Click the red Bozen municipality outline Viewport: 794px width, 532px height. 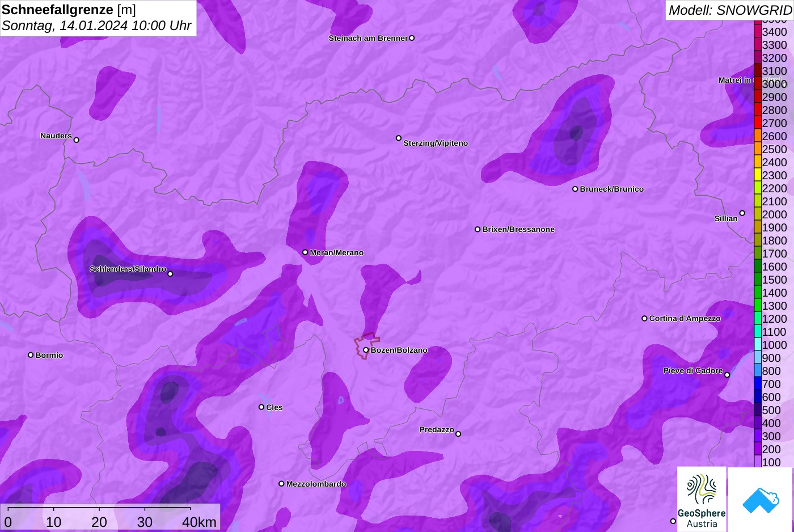pos(367,345)
